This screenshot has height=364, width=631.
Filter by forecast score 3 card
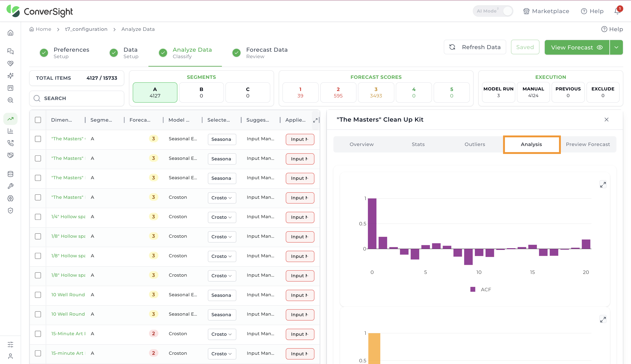pos(376,92)
